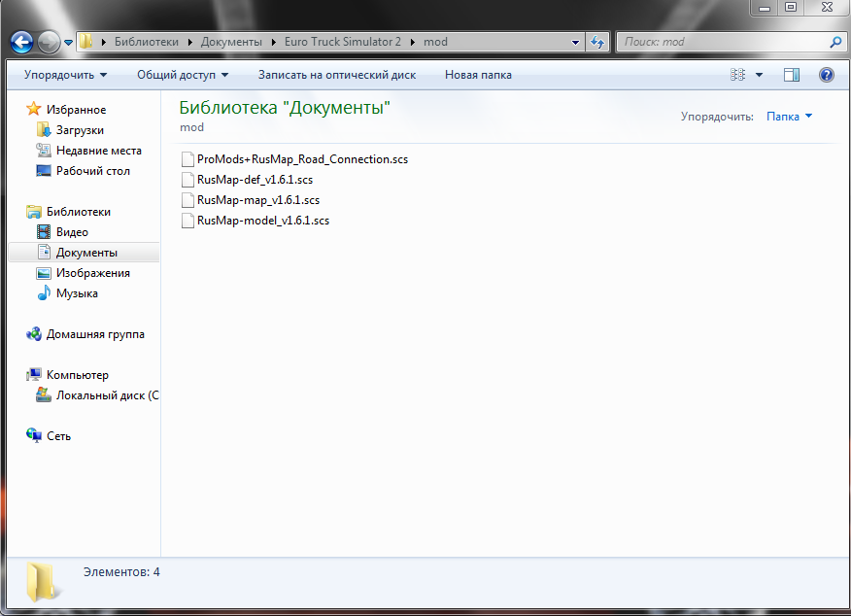Screen dimensions: 851x616
Task: Close the Explorer window
Action: point(827,8)
